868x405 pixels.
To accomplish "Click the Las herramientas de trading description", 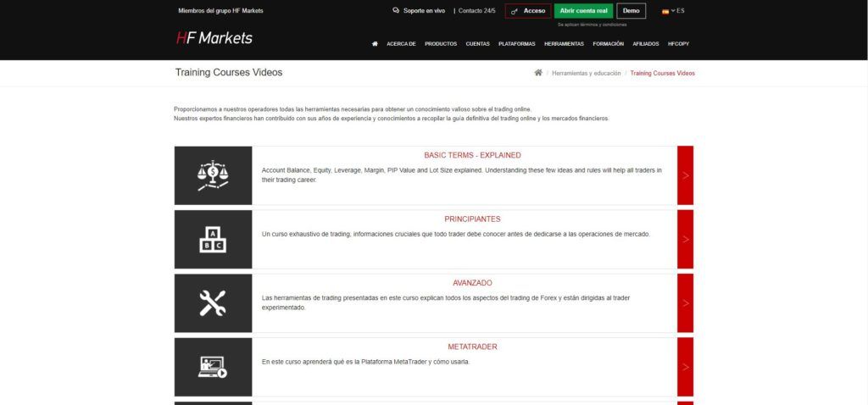I will 446,302.
